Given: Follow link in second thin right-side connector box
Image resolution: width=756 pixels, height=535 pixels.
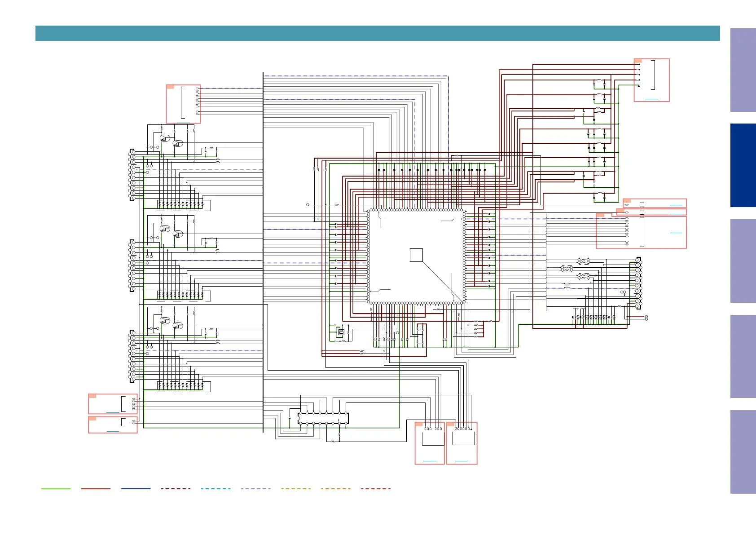Looking at the screenshot, I should [x=676, y=214].
